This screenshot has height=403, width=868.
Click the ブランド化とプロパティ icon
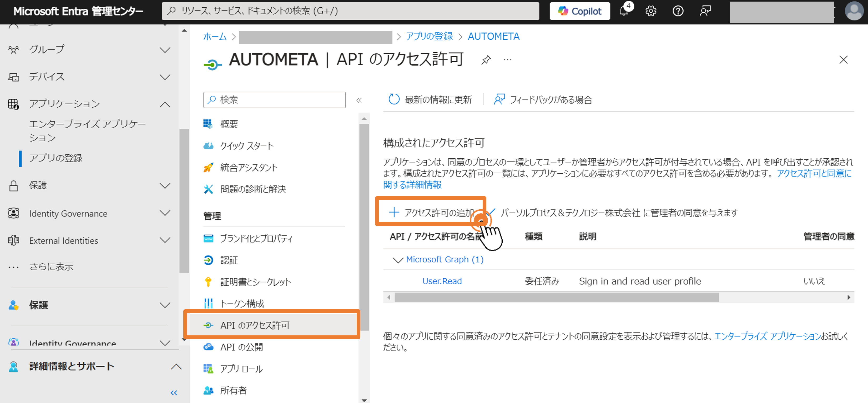tap(209, 239)
